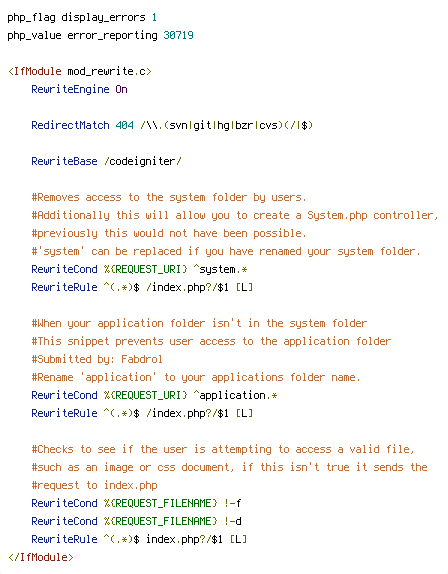Click the RewriteRule line below the application condition
The width and height of the screenshot is (448, 574).
(x=142, y=413)
